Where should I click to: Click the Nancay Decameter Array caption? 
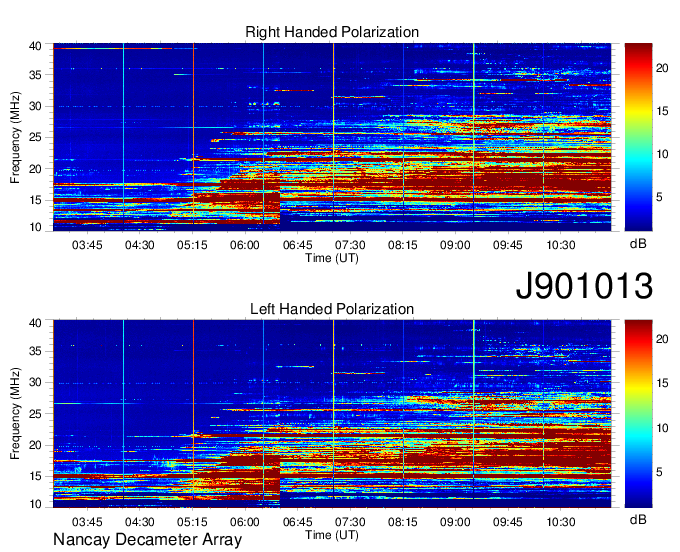pyautogui.click(x=147, y=540)
